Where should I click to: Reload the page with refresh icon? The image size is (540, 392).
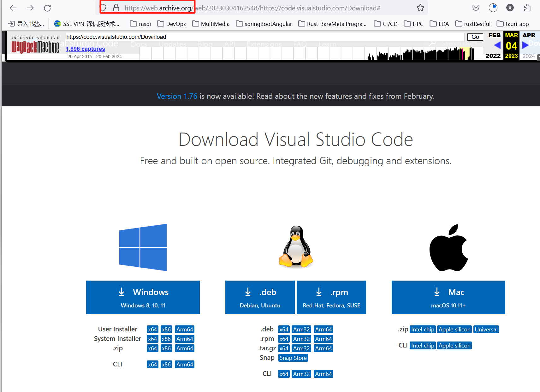tap(47, 8)
